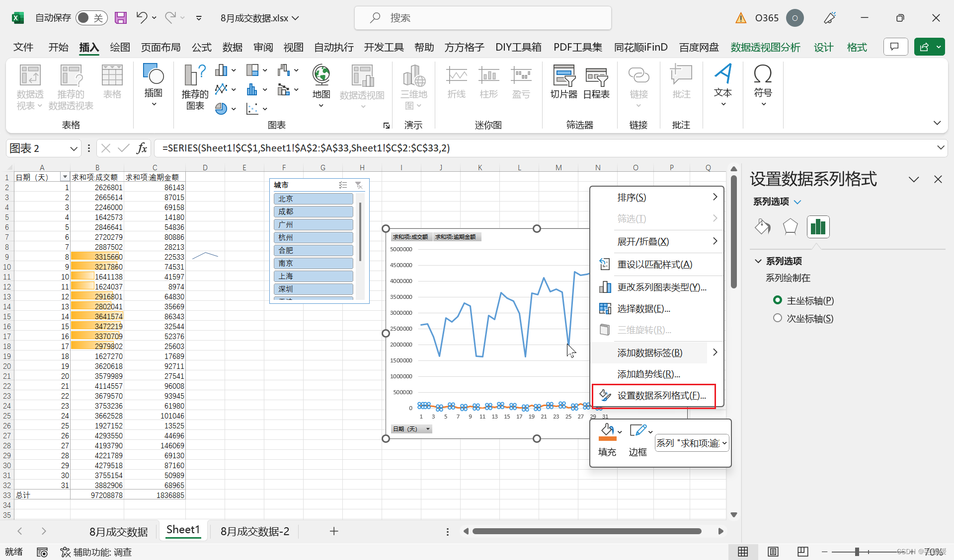This screenshot has height=560, width=954.
Task: Switch to page layout view icon
Action: pos(773,552)
